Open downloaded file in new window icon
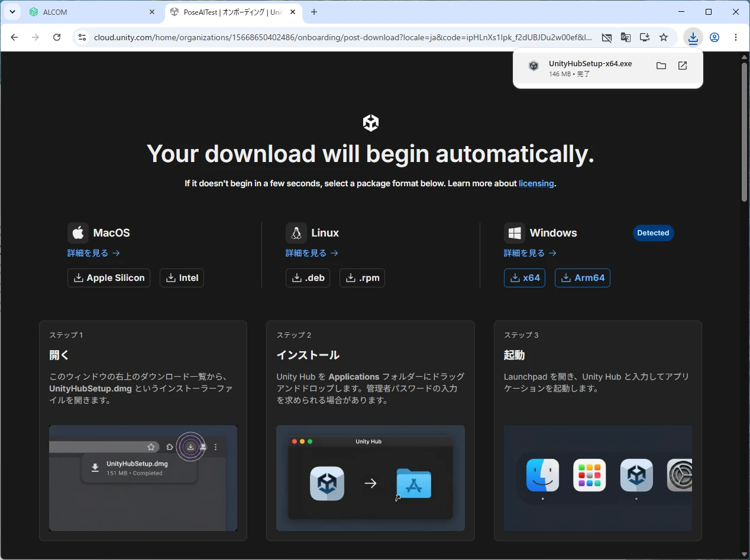Screen dimensions: 750x560 click(x=683, y=66)
